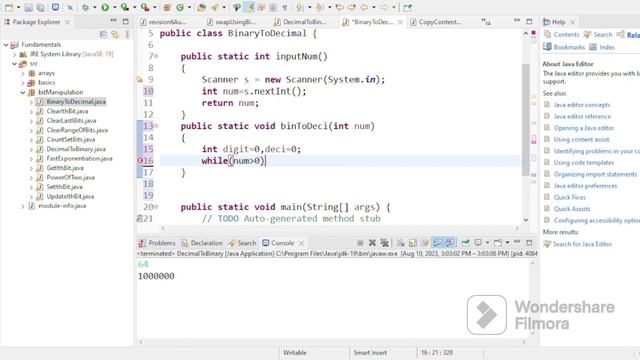The image size is (640, 360).
Task: Select FastExponentiation.java in the tree
Action: pos(79,158)
